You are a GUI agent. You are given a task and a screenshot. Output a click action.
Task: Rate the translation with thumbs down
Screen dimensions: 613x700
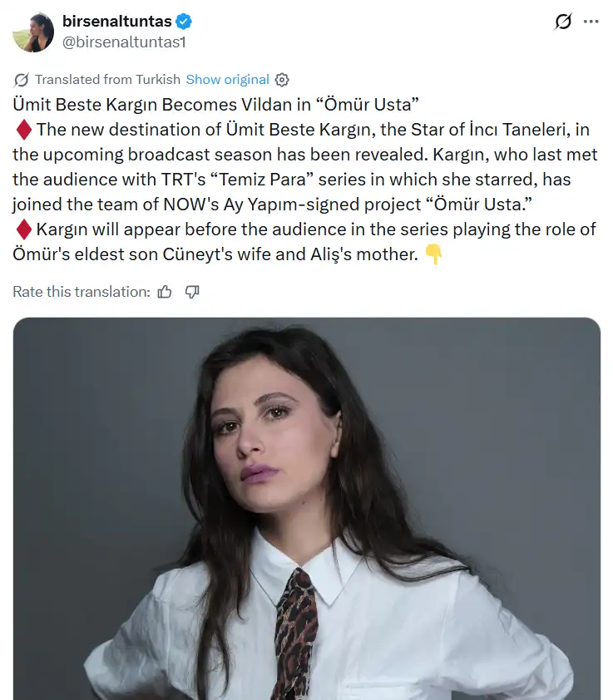click(x=192, y=292)
